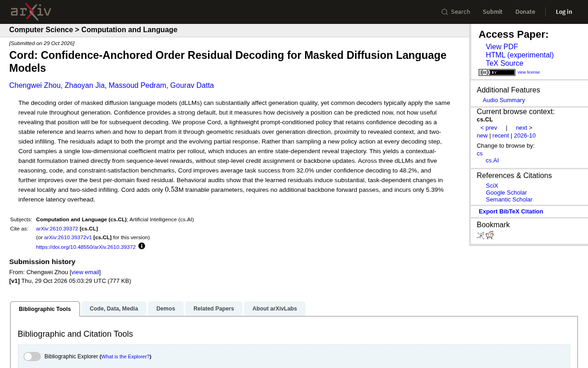Open SciX references link
Image resolution: width=588 pixels, height=368 pixels.
pyautogui.click(x=492, y=186)
